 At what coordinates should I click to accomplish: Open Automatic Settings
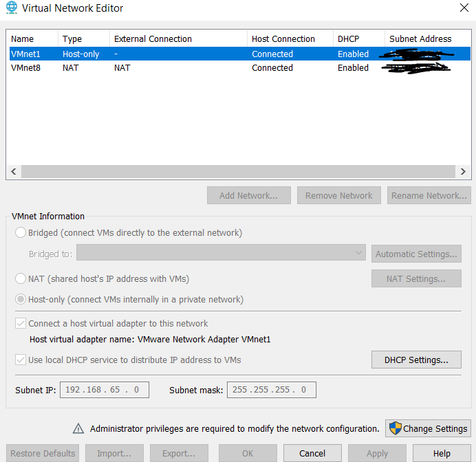pos(416,254)
